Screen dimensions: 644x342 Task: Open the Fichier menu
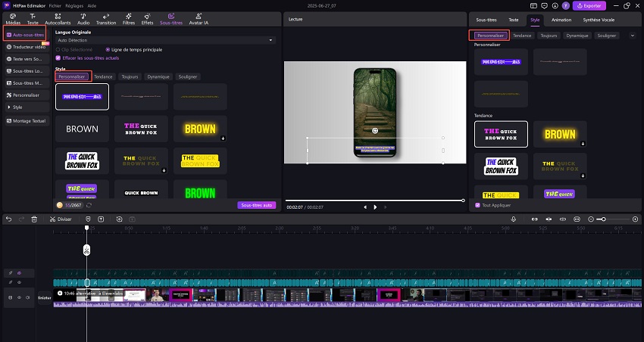pyautogui.click(x=55, y=6)
